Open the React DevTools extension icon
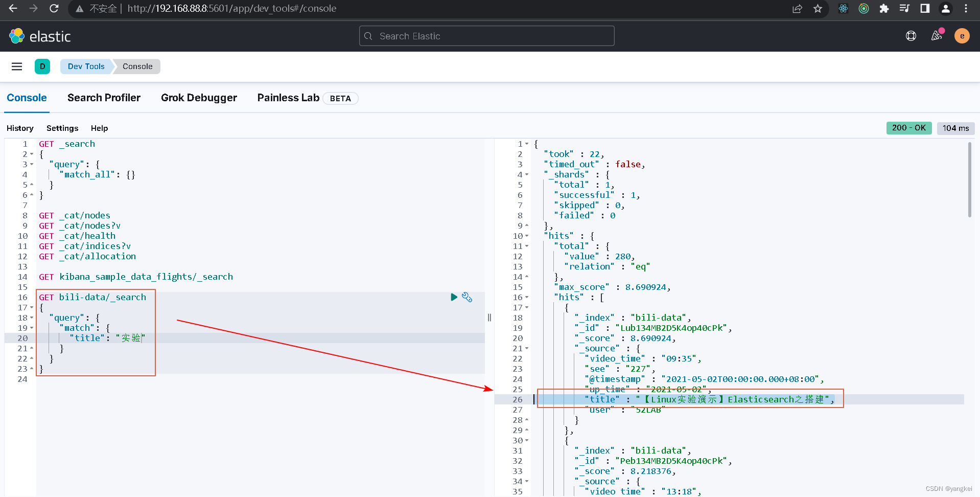Image resolution: width=980 pixels, height=497 pixels. pyautogui.click(x=843, y=9)
